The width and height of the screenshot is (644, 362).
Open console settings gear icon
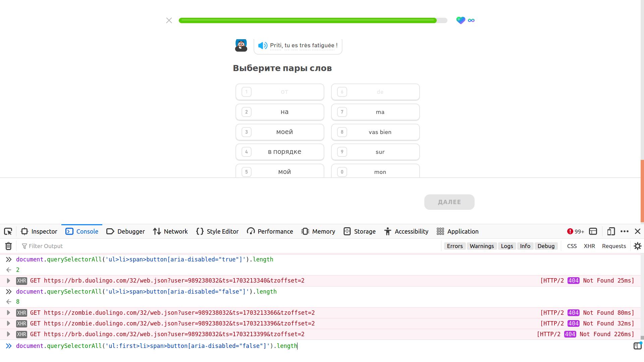point(637,246)
